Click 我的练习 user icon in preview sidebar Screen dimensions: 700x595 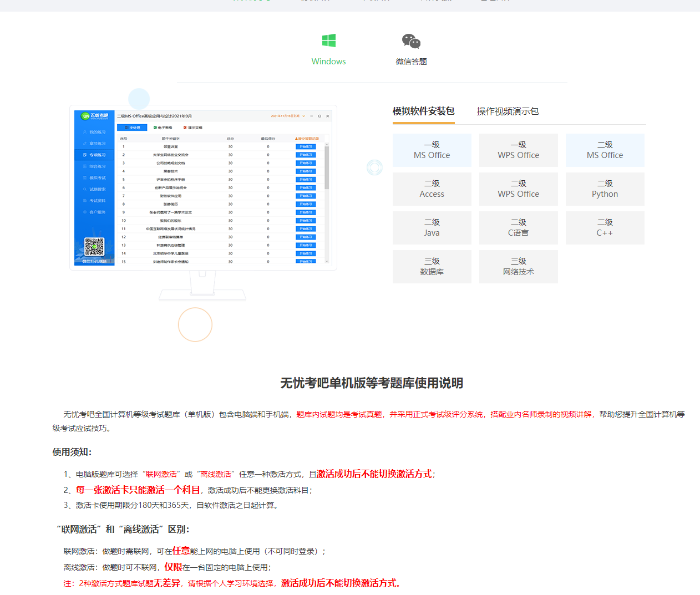[x=85, y=132]
